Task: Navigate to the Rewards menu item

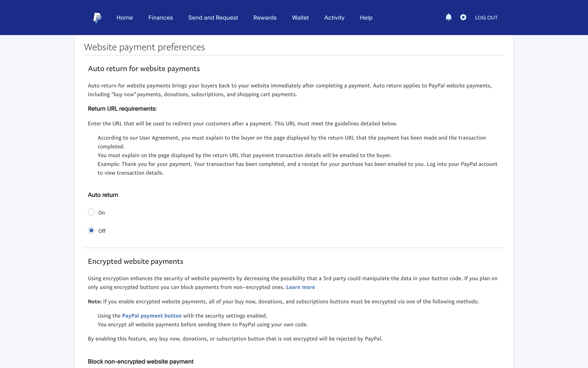Action: (x=265, y=18)
